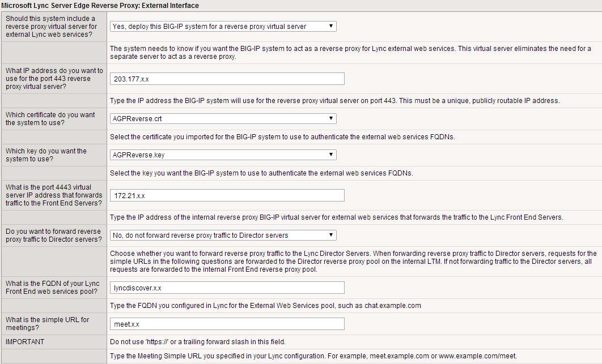Click the 203.177.x.x IP address field

227,79
